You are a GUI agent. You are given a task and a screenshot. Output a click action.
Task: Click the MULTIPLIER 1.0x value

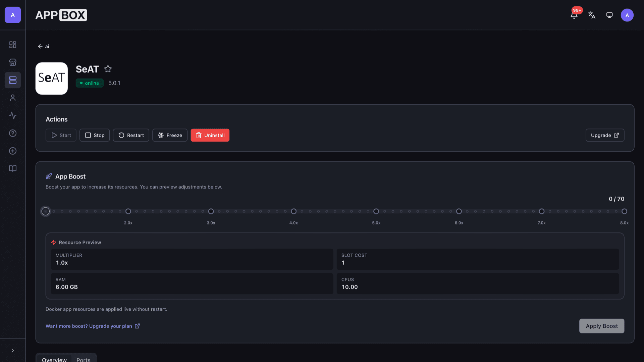click(62, 263)
